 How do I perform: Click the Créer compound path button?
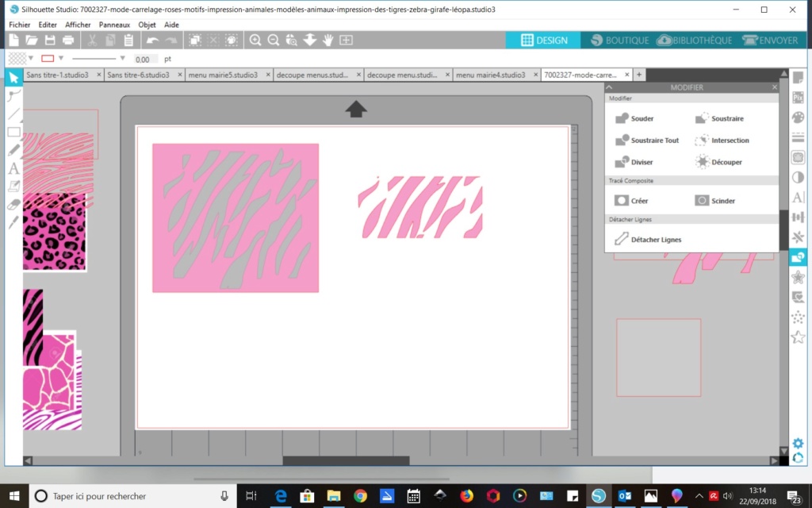(x=631, y=201)
